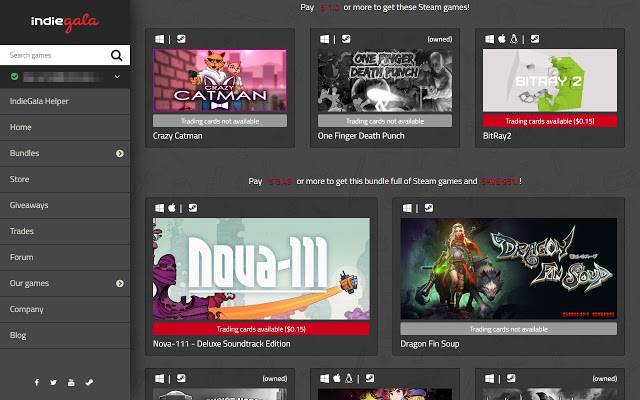Open the Steam social icon in sidebar

click(89, 382)
